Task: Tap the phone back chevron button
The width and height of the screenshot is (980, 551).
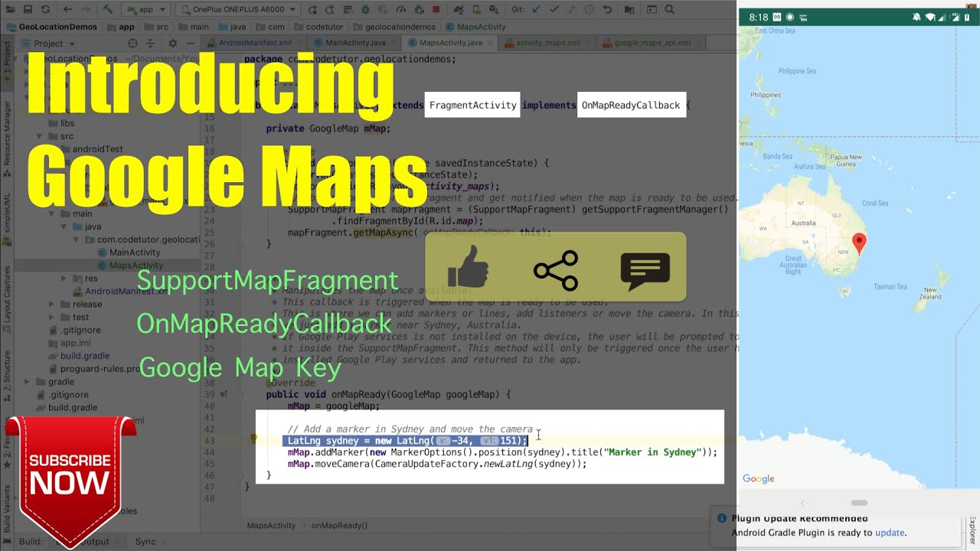Action: coord(802,503)
